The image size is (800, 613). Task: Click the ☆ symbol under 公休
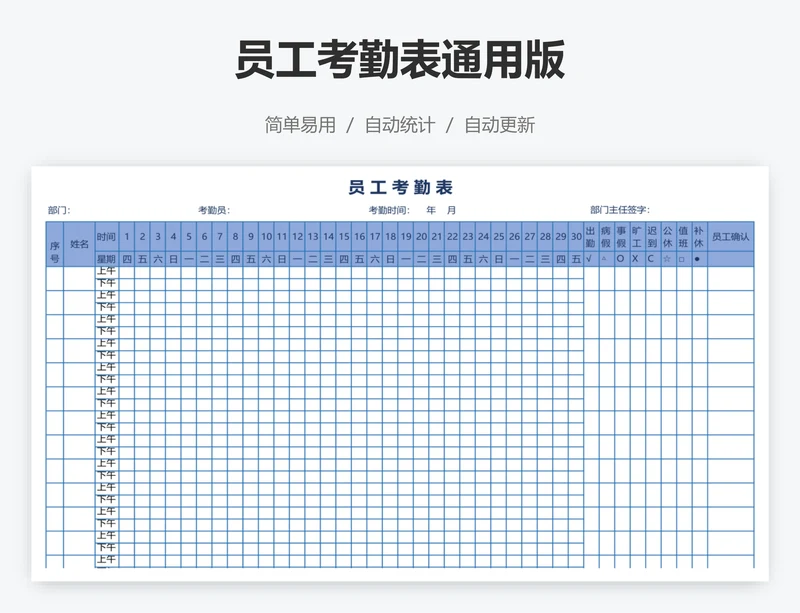666,259
